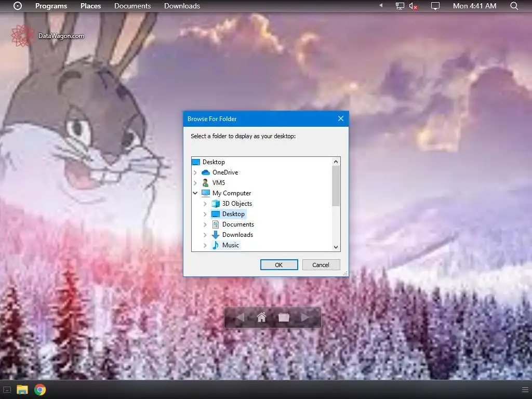
Task: Select the Music folder
Action: (230, 245)
